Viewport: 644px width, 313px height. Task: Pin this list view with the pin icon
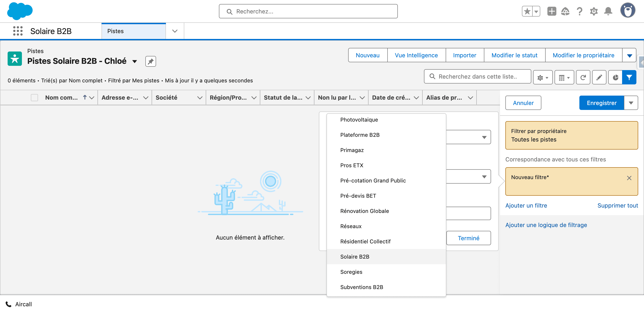(x=150, y=61)
